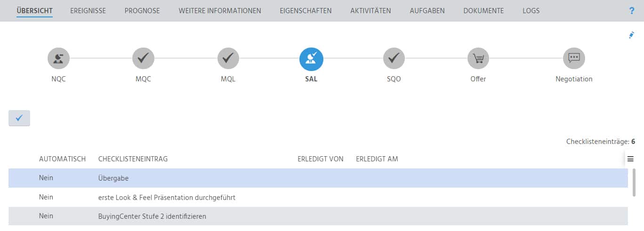This screenshot has width=644, height=231.
Task: Select the Negotiation speech bubble stage
Action: [x=574, y=58]
